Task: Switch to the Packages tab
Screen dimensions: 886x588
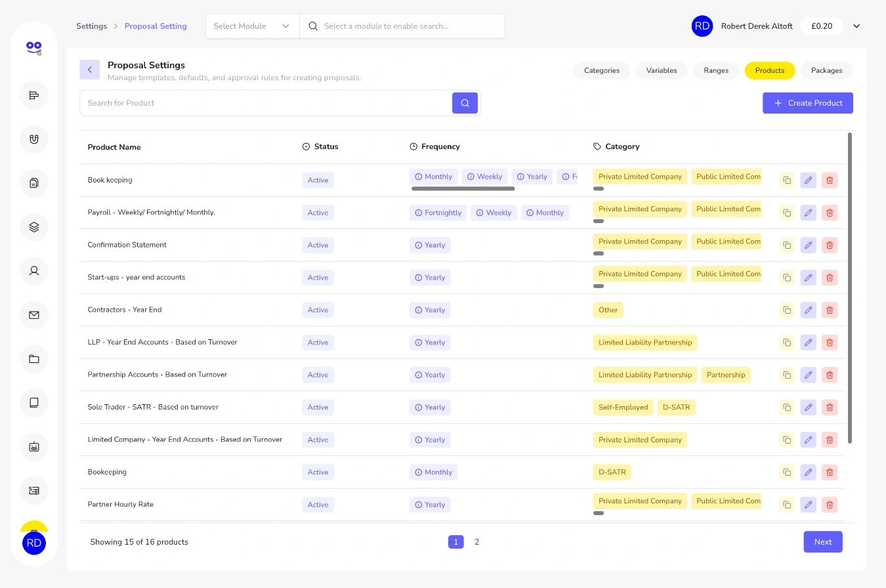Action: tap(827, 70)
